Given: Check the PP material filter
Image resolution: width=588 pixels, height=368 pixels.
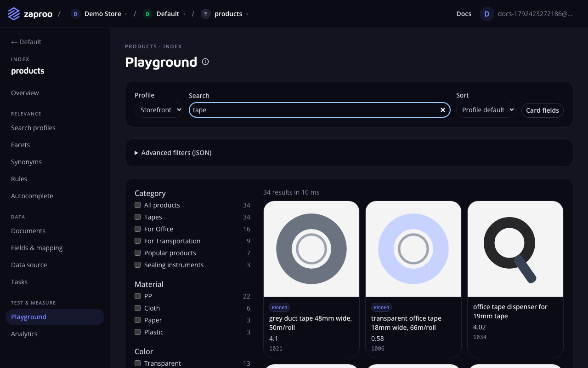Looking at the screenshot, I should (137, 296).
